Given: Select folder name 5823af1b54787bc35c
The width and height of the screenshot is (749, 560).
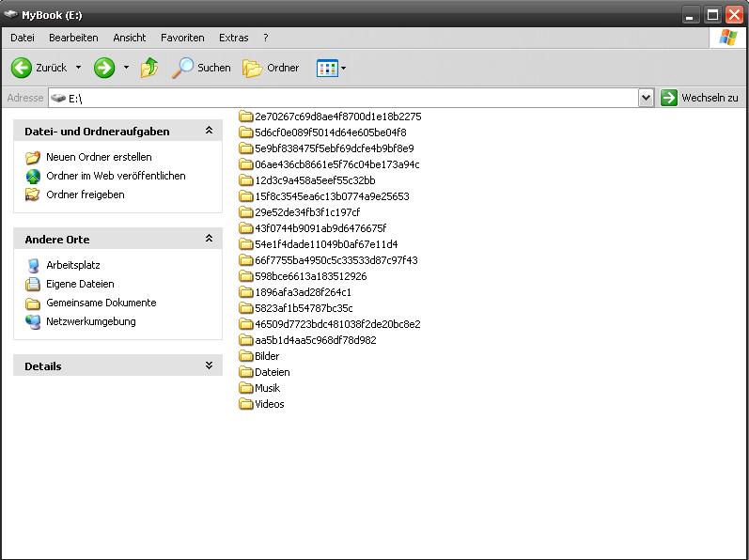Looking at the screenshot, I should tap(304, 308).
